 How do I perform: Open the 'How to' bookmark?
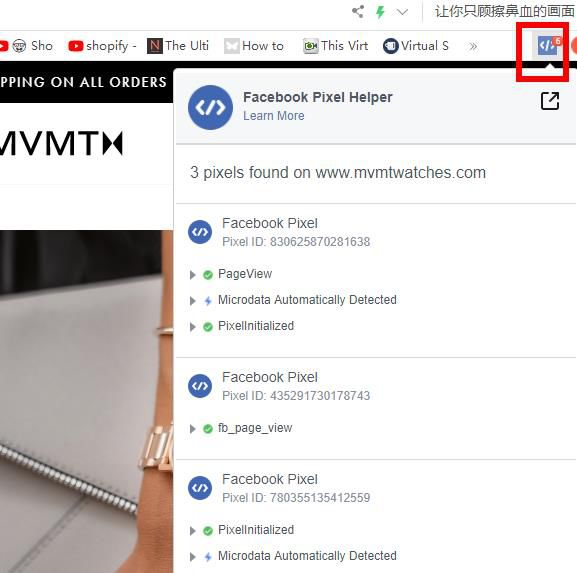[x=254, y=46]
